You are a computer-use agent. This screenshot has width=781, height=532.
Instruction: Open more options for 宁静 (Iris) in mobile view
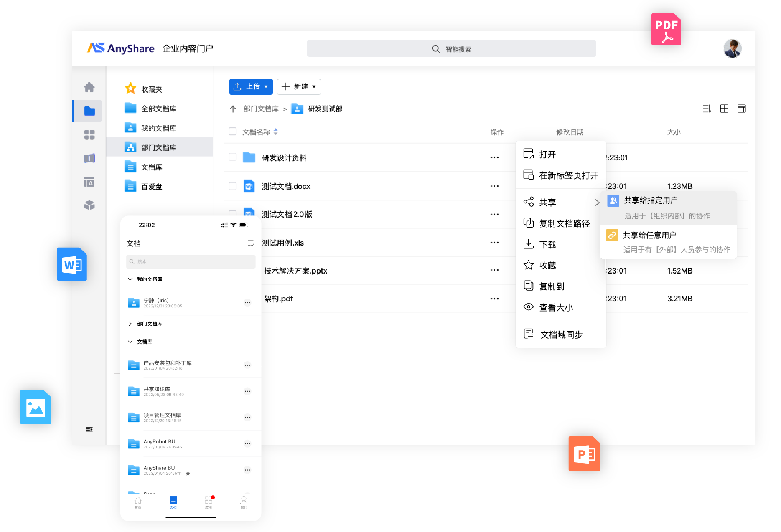coord(247,303)
